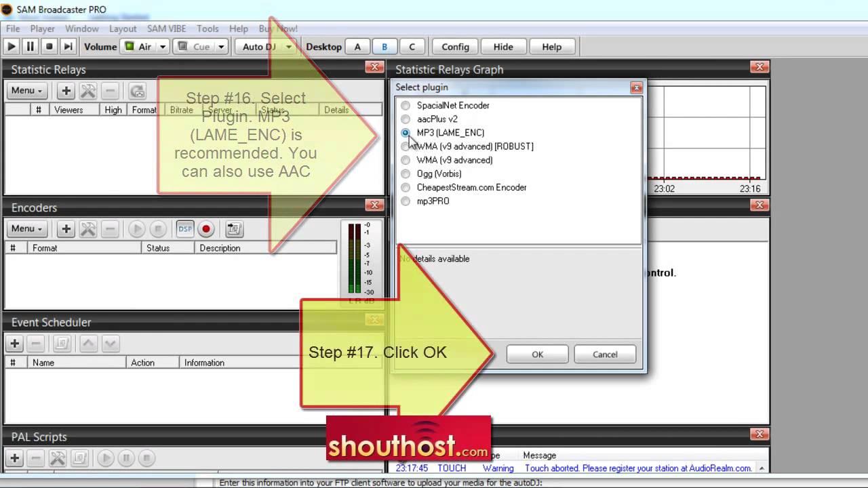Viewport: 868px width, 488px height.
Task: Open the SAM VIBE menu
Action: click(166, 28)
